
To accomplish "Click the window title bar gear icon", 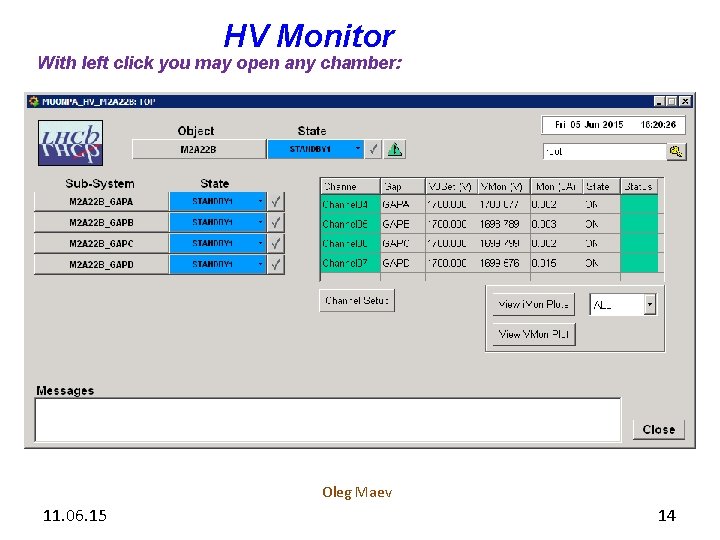I will click(34, 101).
